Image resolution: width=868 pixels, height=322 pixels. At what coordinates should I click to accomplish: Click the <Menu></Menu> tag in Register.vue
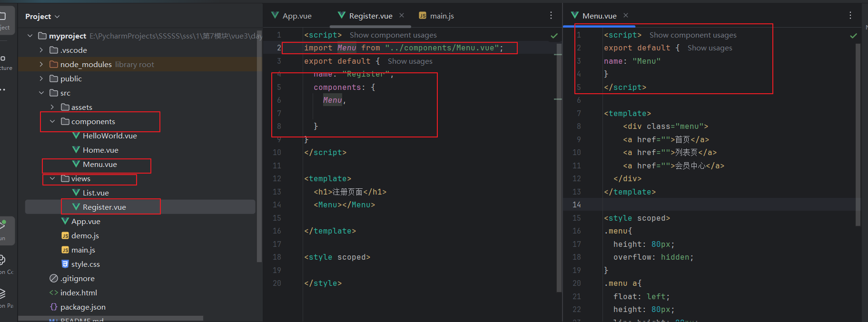[344, 205]
